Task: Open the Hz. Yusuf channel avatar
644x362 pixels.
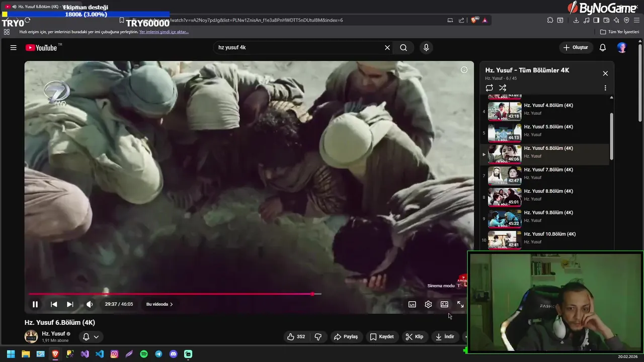Action: click(31, 336)
